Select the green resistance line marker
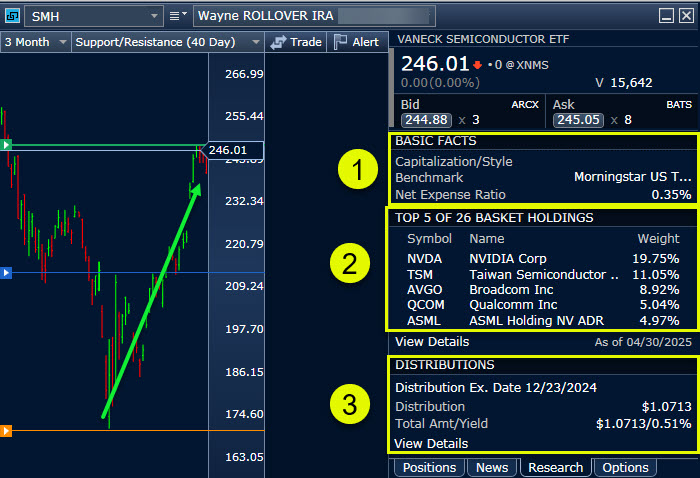The width and height of the screenshot is (700, 478). click(6, 146)
